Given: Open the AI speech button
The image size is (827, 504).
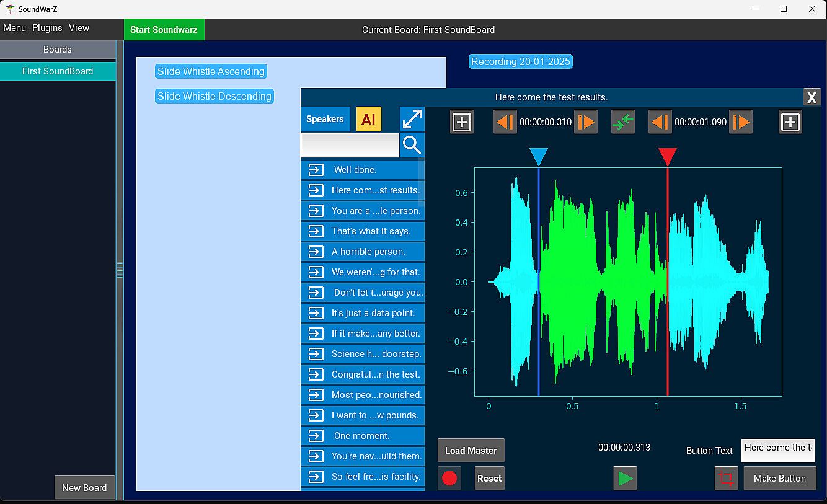Looking at the screenshot, I should point(369,119).
